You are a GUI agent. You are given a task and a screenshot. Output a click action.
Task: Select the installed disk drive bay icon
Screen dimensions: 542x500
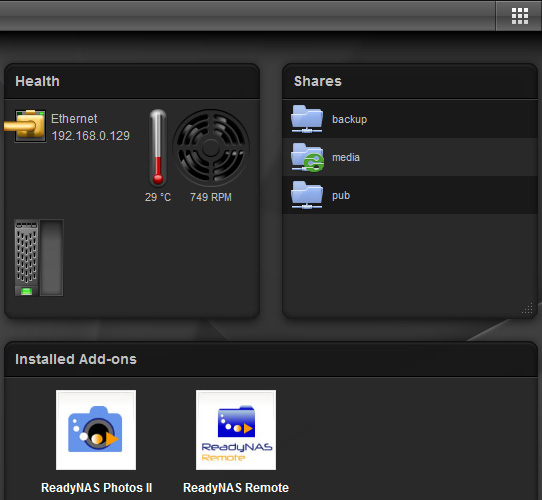click(x=26, y=258)
